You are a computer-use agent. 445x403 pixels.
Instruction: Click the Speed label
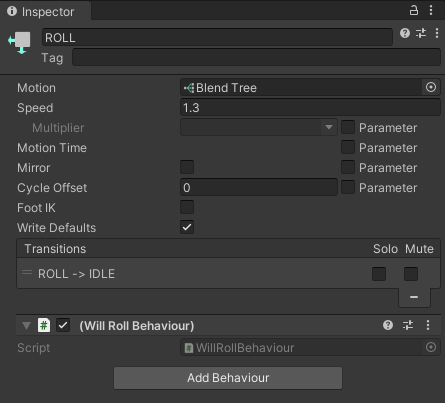(x=35, y=108)
